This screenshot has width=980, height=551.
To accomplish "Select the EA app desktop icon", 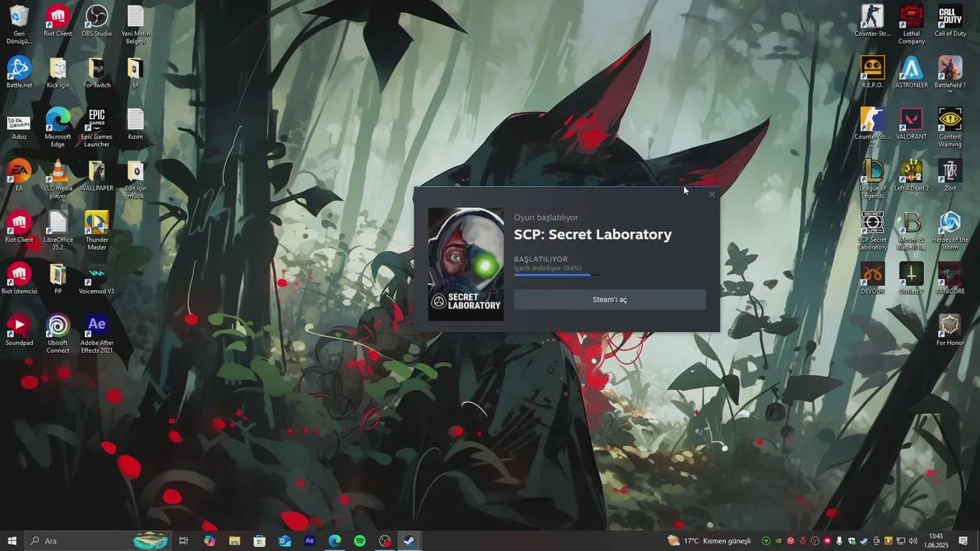I will point(18,175).
